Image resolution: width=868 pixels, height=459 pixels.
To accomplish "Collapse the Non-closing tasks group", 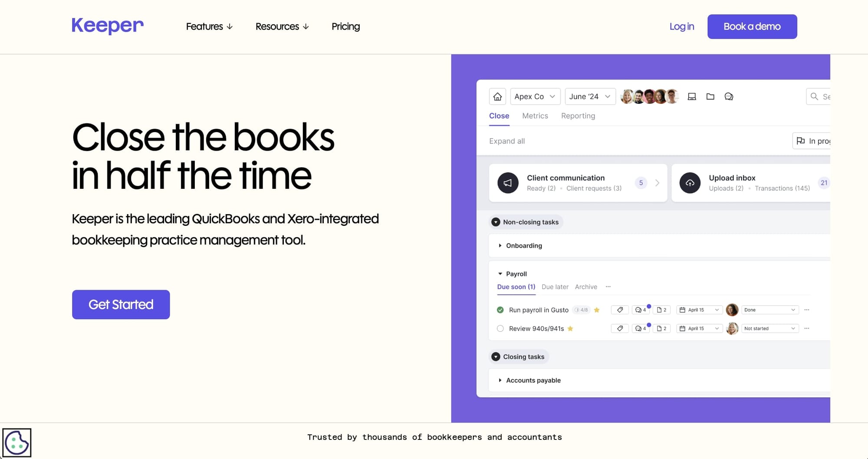I will pos(495,222).
